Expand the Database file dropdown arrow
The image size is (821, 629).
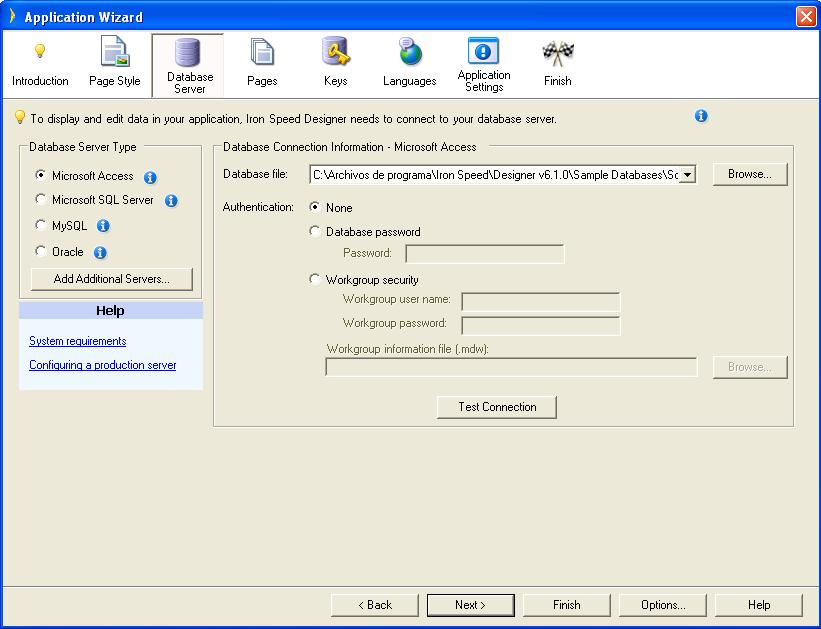coord(687,174)
